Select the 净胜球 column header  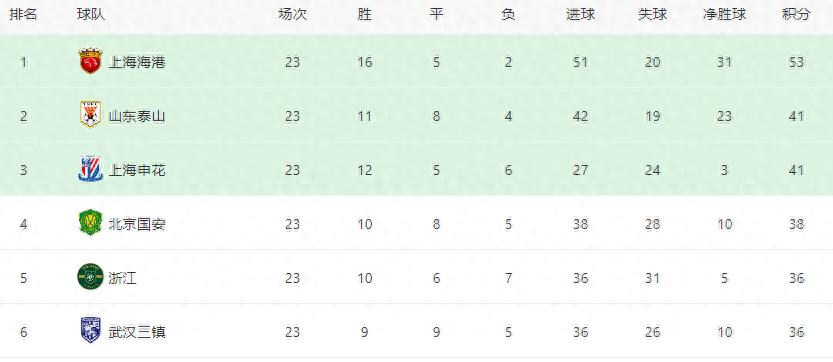coord(725,14)
